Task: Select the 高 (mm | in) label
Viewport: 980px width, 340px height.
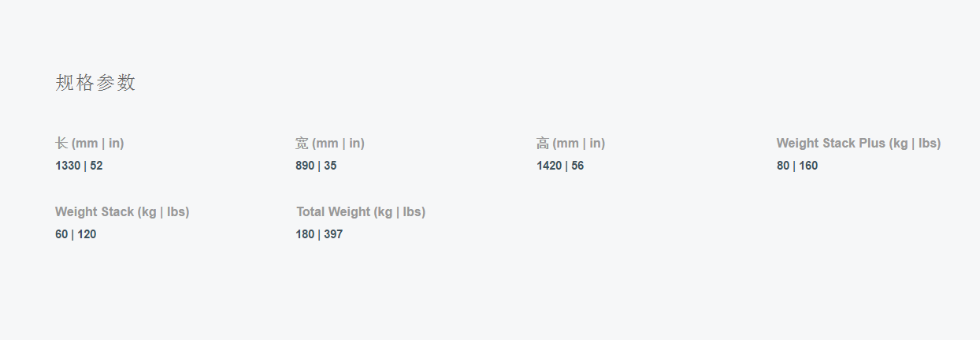Action: [570, 143]
